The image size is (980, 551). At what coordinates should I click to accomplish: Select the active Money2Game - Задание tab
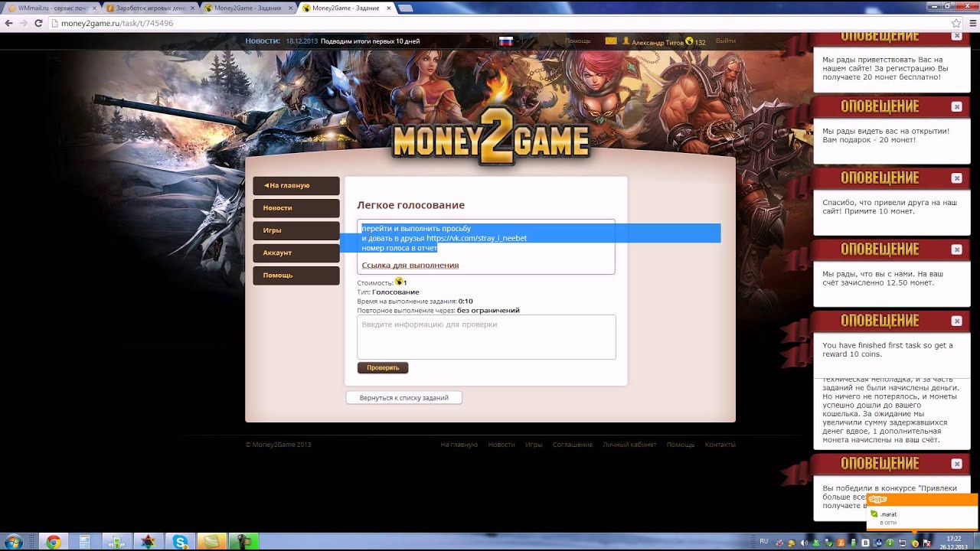click(345, 8)
